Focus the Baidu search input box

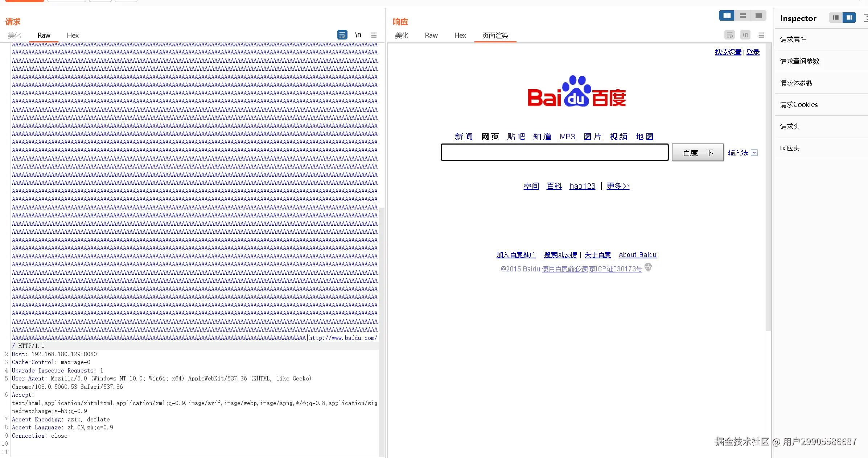pos(555,152)
